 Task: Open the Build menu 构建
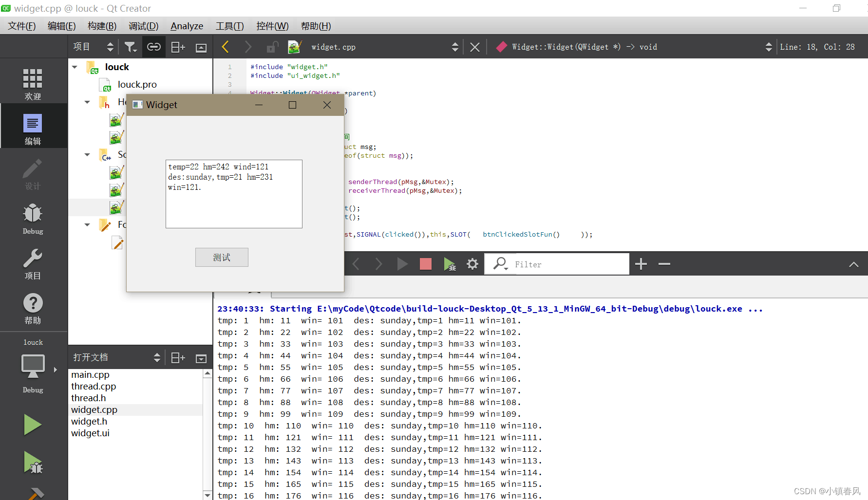102,26
